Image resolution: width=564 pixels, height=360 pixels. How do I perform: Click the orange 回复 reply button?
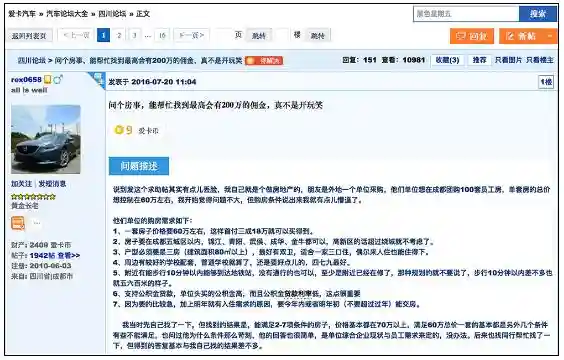pos(472,36)
